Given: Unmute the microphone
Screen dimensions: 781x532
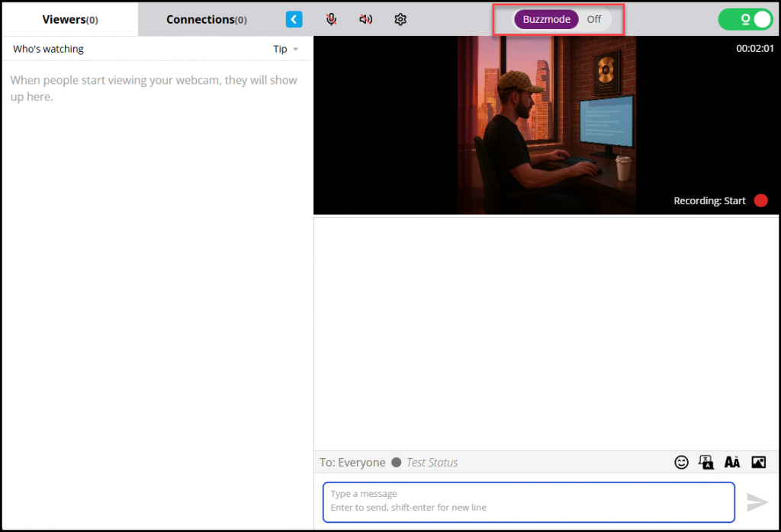Looking at the screenshot, I should (x=331, y=19).
